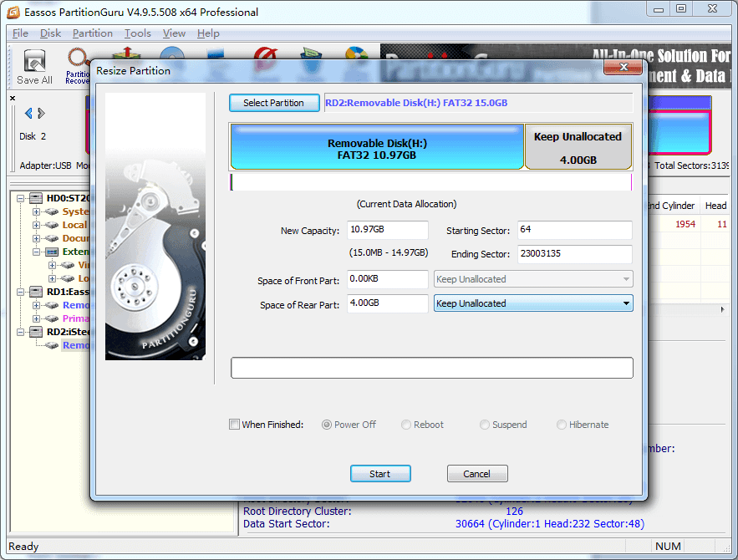Screen dimensions: 738x560
Task: Enable the When Finished checkbox
Action: (x=234, y=424)
